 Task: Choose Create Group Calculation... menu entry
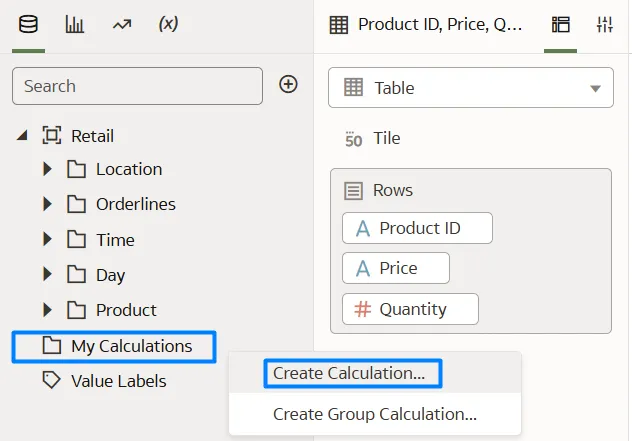374,414
